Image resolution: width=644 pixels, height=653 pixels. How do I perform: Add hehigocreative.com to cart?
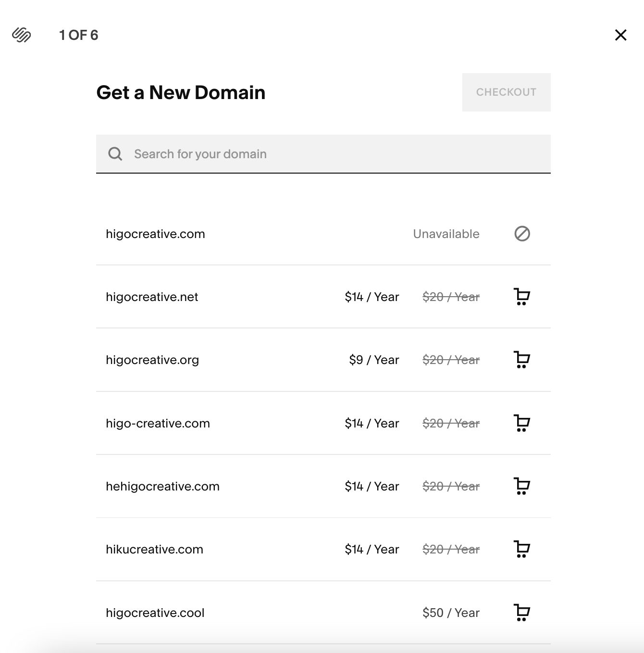[x=521, y=486]
